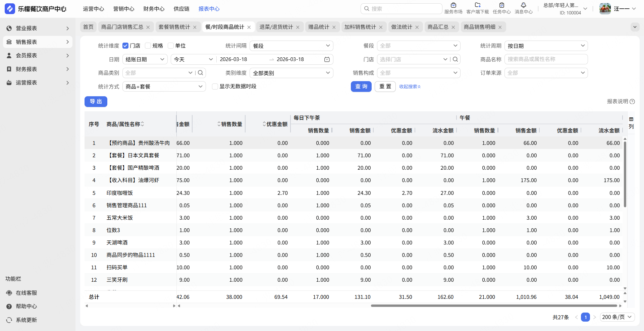Open the 服务市场 service market icon
The image size is (644, 331).
(x=453, y=5)
